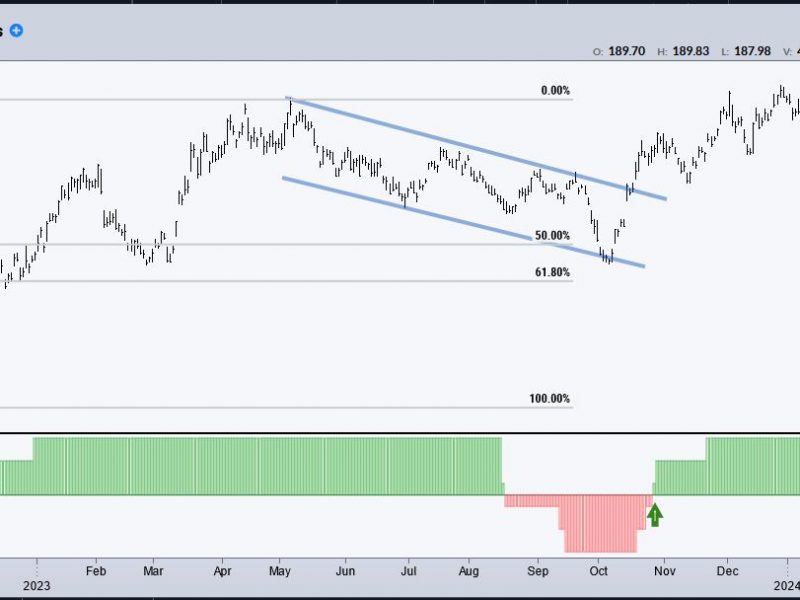Select the high price value 189.83
The image size is (800, 600).
click(x=691, y=51)
